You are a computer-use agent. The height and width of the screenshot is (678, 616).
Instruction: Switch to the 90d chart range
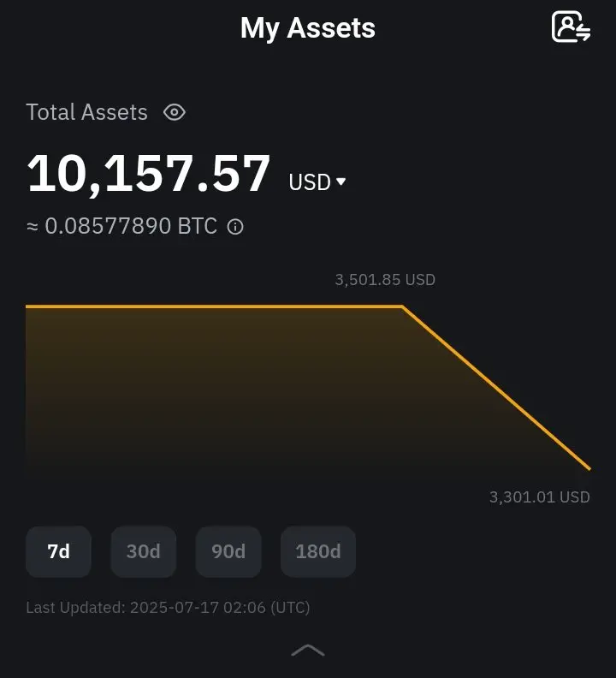point(228,551)
